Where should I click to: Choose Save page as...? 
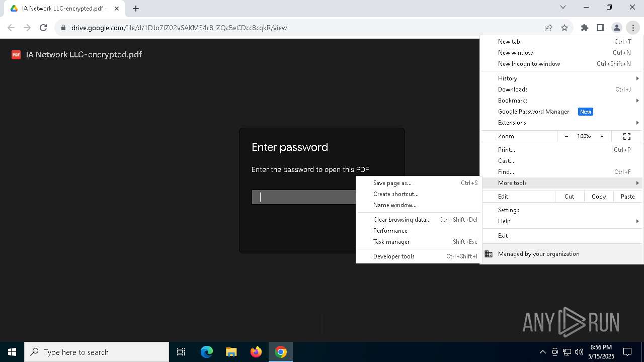[x=419, y=183]
